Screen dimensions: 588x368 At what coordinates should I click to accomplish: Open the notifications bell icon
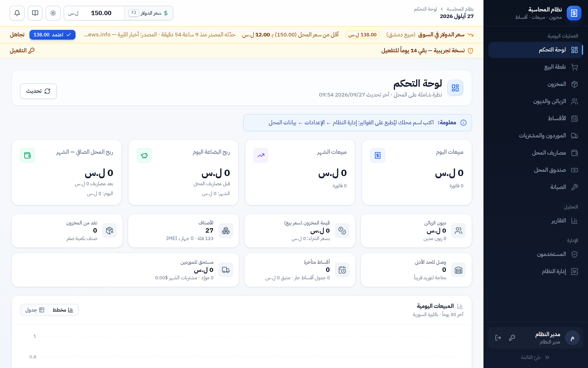pos(17,13)
